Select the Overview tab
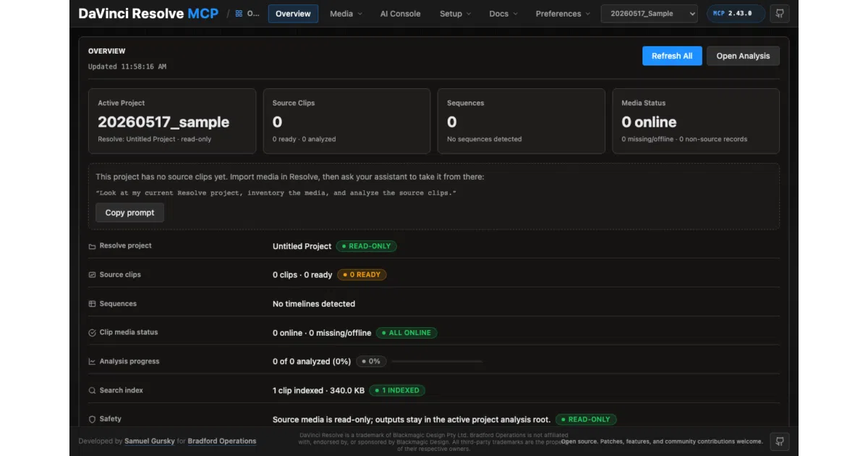This screenshot has width=868, height=456. point(293,14)
